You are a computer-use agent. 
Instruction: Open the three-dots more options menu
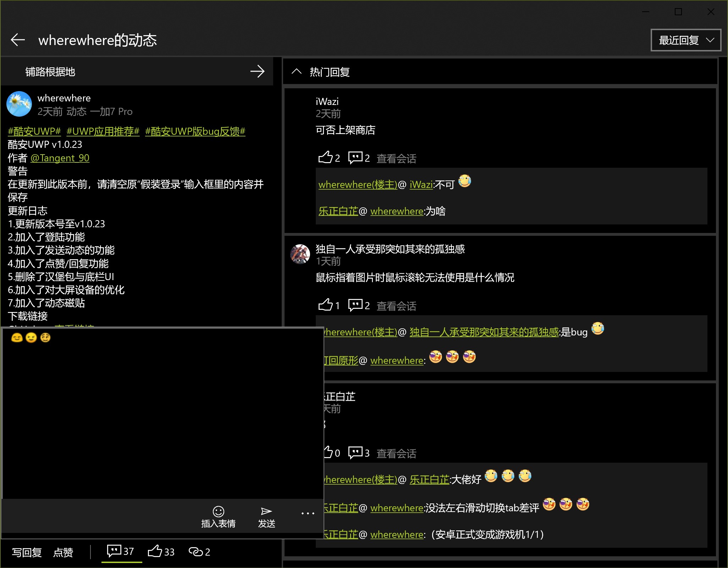click(x=308, y=513)
